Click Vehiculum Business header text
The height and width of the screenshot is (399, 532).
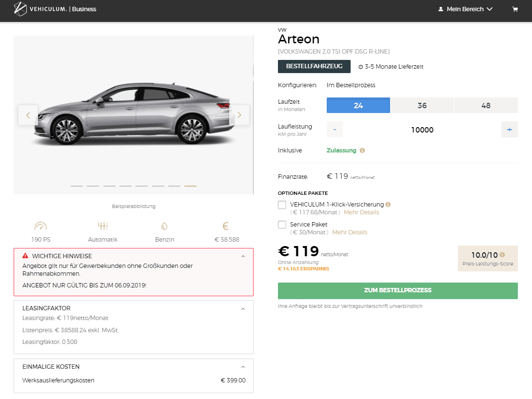click(63, 9)
